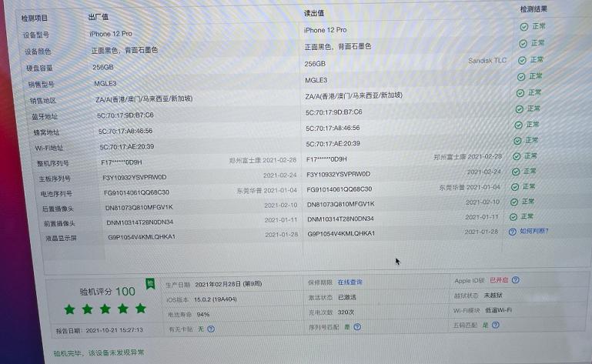Click the 验机完毕,该设备未发现异常 message

pos(99,353)
